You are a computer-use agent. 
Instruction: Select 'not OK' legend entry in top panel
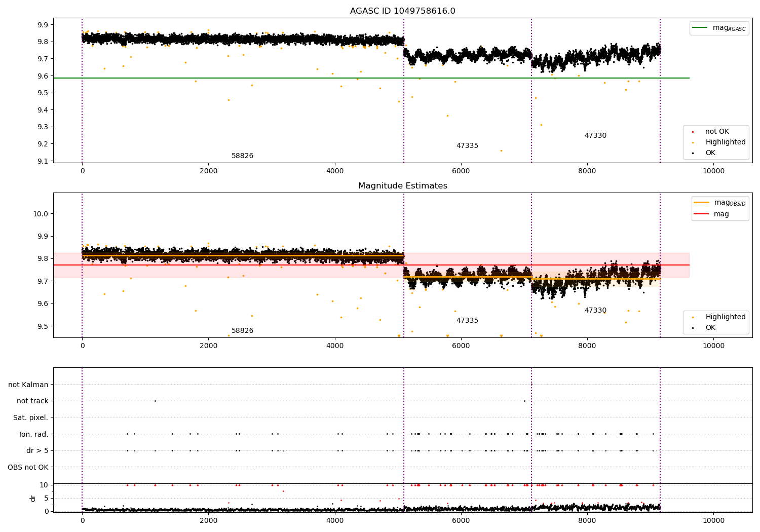717,132
